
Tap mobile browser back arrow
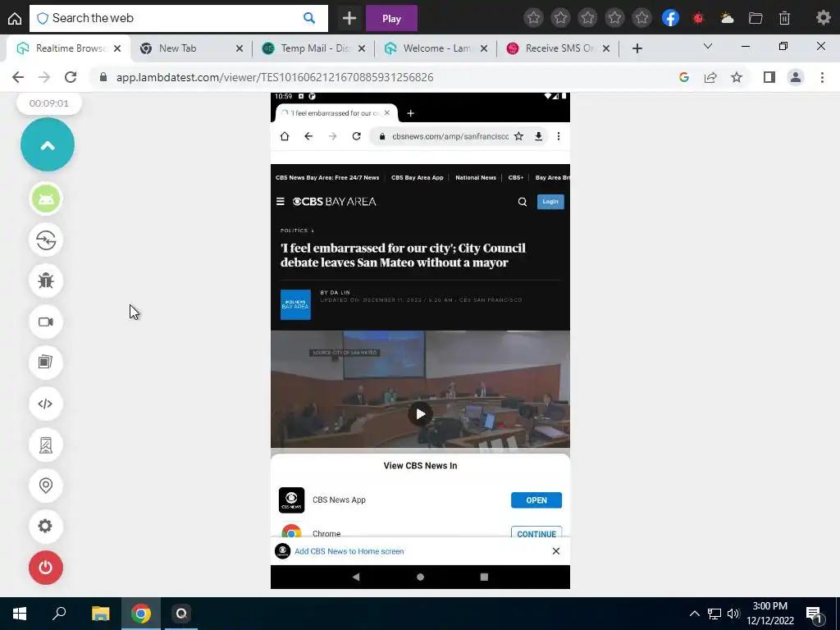point(308,136)
